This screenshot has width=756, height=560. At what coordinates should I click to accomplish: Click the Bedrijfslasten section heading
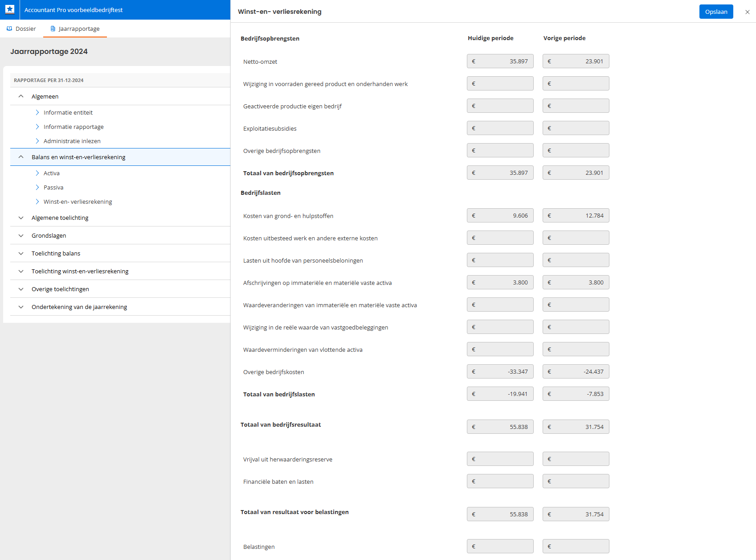261,193
